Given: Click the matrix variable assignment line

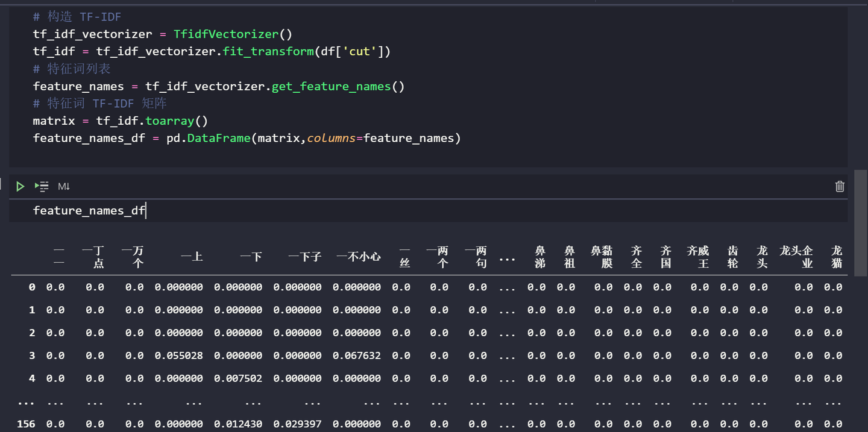Looking at the screenshot, I should pyautogui.click(x=121, y=121).
